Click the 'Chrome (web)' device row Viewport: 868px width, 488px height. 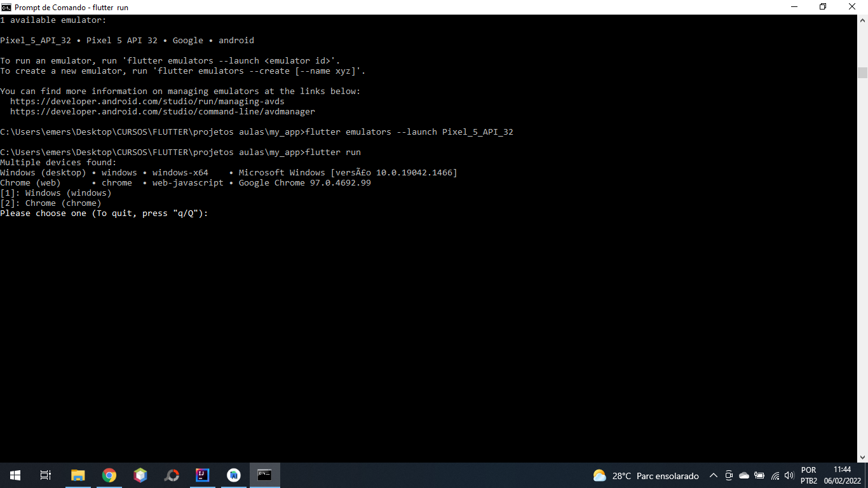pyautogui.click(x=186, y=183)
